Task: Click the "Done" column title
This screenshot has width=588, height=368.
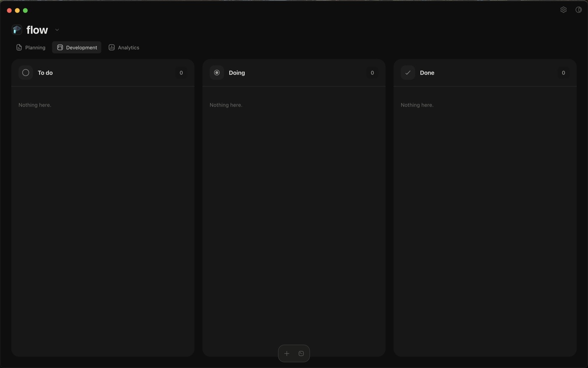Action: [427, 73]
